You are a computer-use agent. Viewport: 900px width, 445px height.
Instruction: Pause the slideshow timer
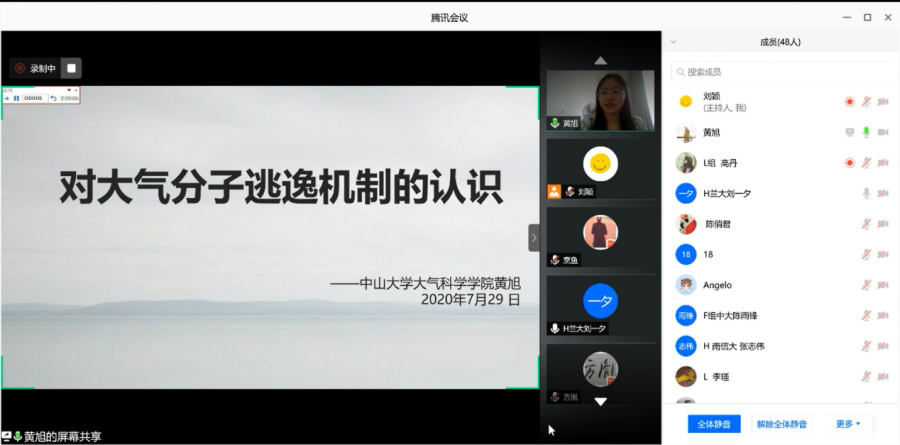click(x=16, y=98)
